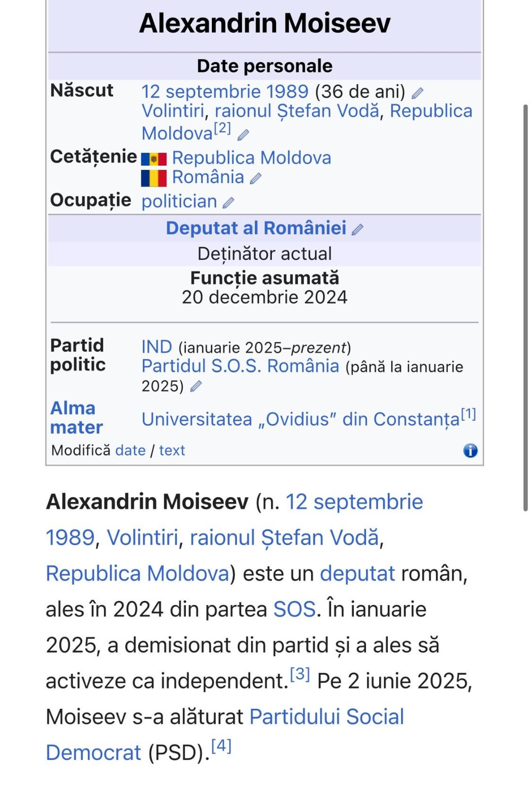
Task: Open the Deputat al României link
Action: (x=256, y=228)
